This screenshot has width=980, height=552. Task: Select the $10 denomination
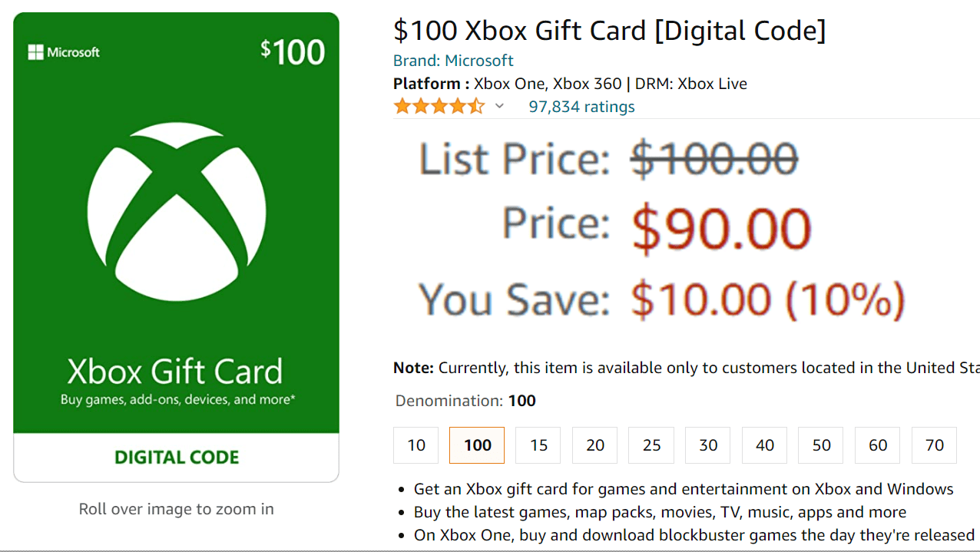(416, 445)
